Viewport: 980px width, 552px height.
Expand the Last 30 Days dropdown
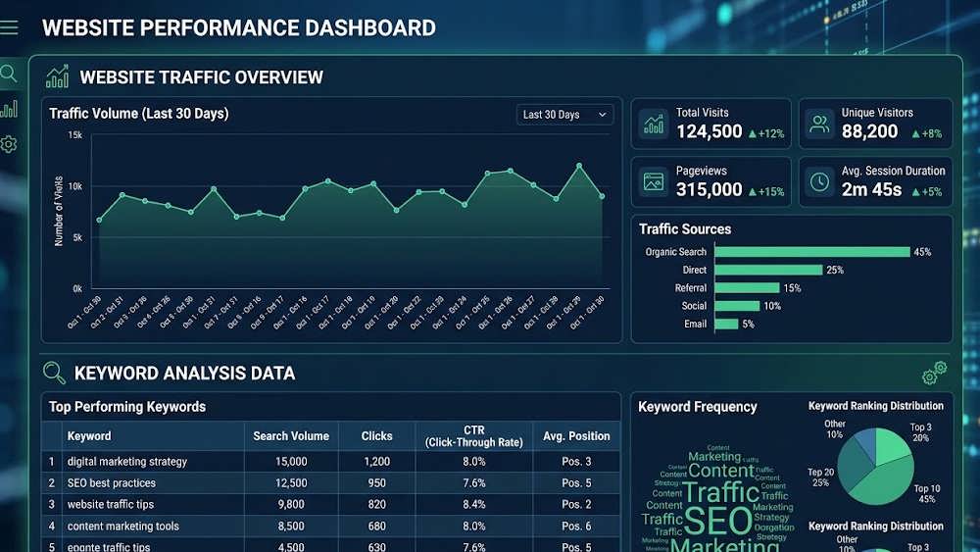565,115
